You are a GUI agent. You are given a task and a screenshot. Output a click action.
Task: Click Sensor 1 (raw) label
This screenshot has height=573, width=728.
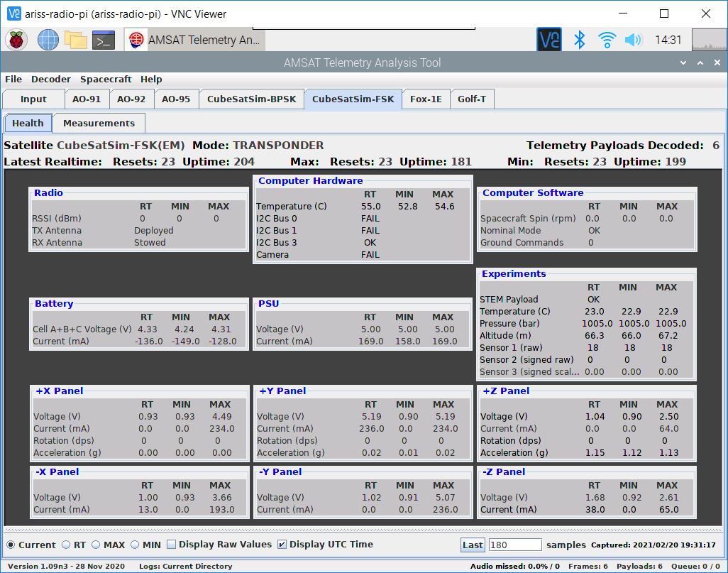pos(511,348)
